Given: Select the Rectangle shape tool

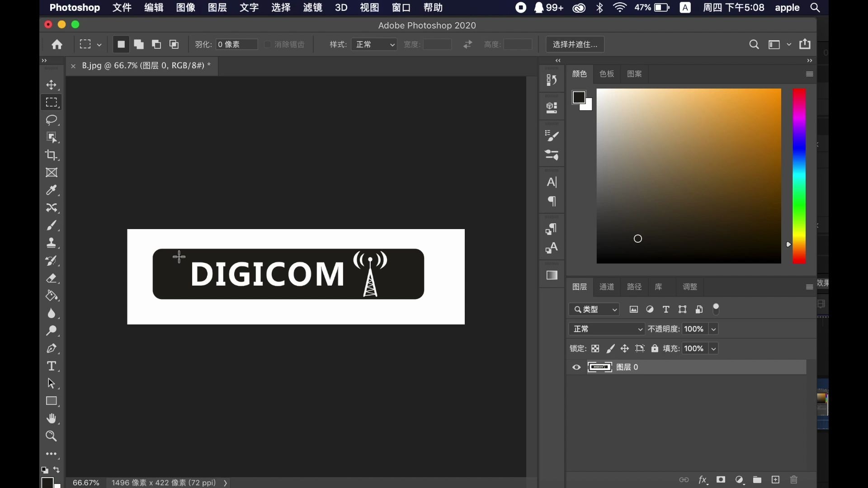Looking at the screenshot, I should click(52, 401).
